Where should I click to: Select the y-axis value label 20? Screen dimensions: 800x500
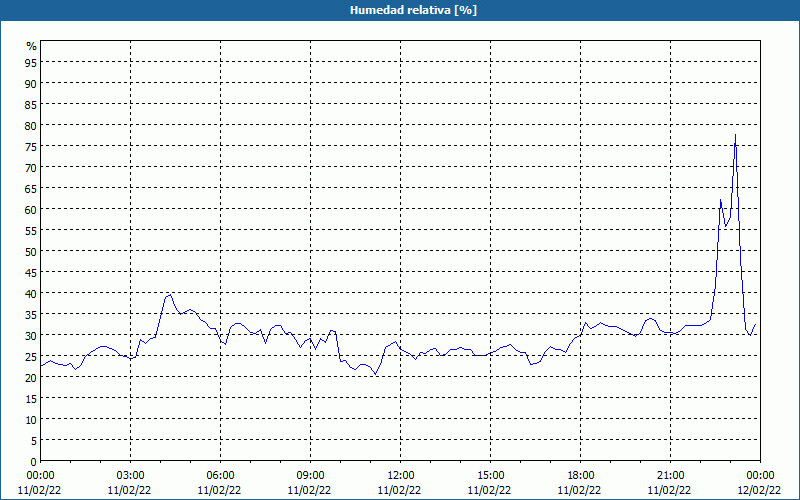pos(31,377)
